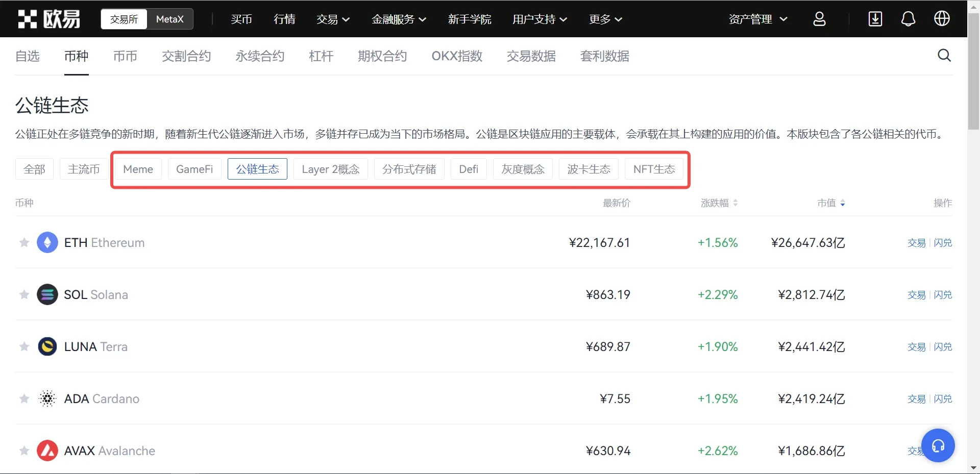This screenshot has height=474, width=980.
Task: Switch to the 自选 tab
Action: (x=28, y=56)
